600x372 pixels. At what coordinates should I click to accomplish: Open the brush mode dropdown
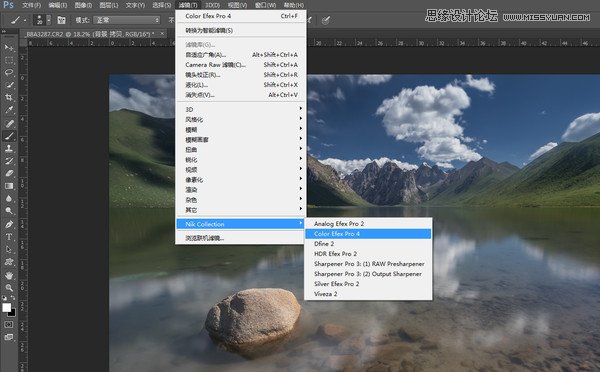click(x=127, y=20)
